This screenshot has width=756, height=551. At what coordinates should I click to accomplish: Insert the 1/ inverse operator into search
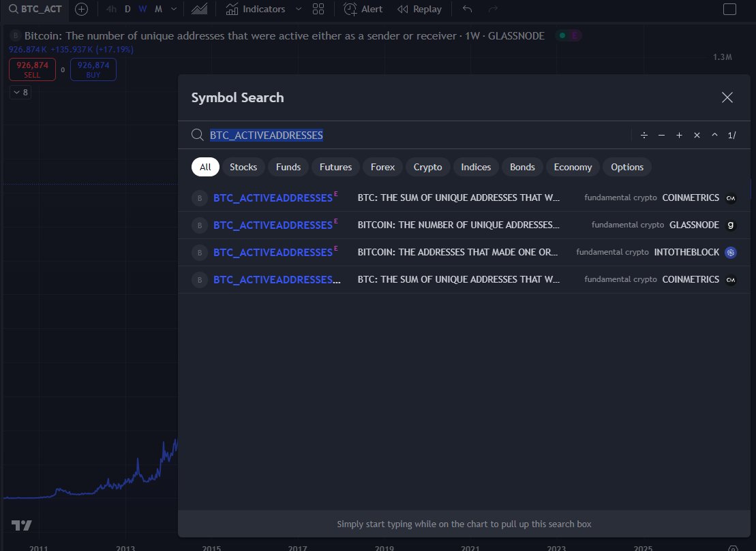[x=732, y=136]
